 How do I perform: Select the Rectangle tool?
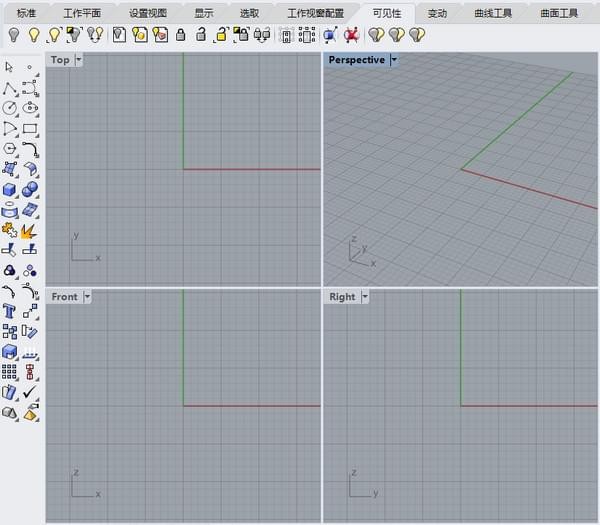point(30,128)
